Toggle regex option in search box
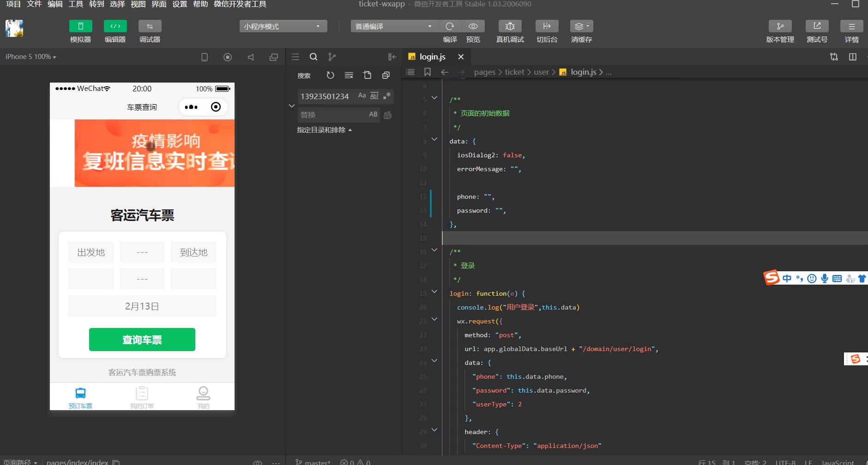Image resolution: width=868 pixels, height=465 pixels. coord(387,95)
